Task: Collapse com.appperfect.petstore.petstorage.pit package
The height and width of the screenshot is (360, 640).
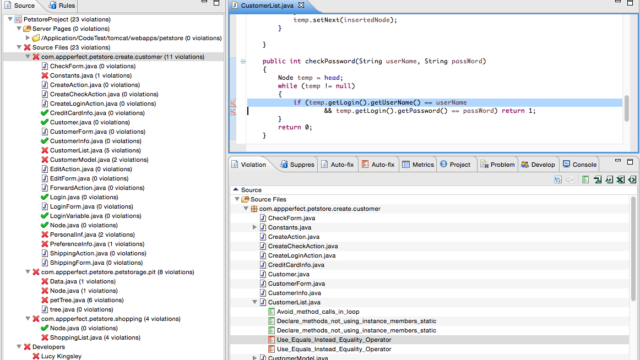Action: click(28, 272)
